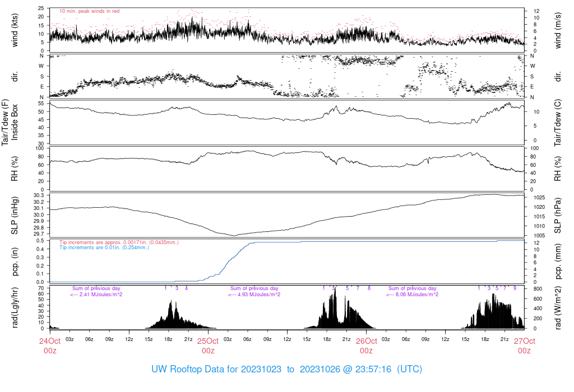This screenshot has width=574, height=392.
Task: Click the 'Tip increments are approx. 0.00171in.' note
Action: click(119, 242)
